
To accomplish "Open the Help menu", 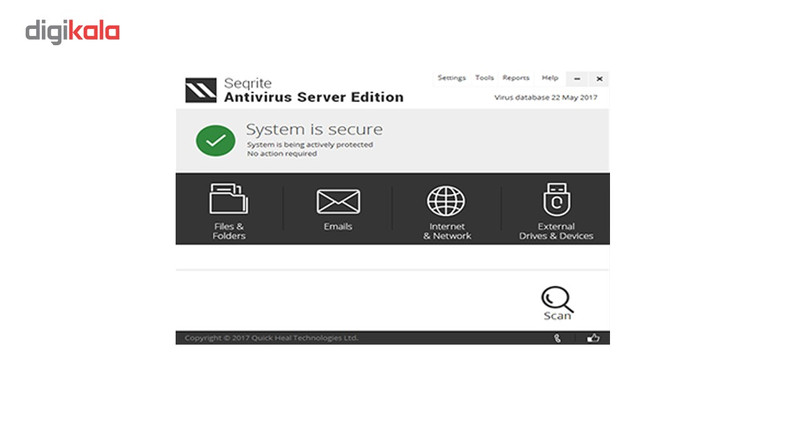I will 549,78.
